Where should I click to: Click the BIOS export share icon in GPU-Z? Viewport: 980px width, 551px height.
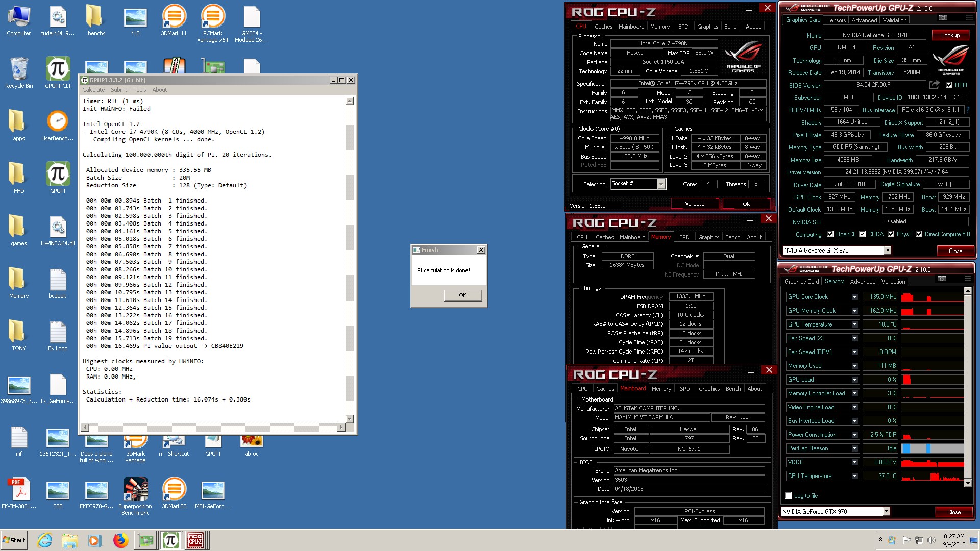(x=934, y=85)
